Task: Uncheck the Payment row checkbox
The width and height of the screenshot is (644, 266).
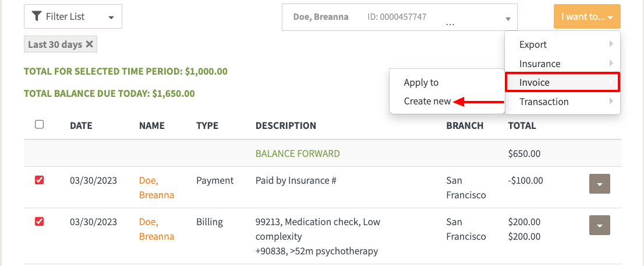Action: [40, 181]
